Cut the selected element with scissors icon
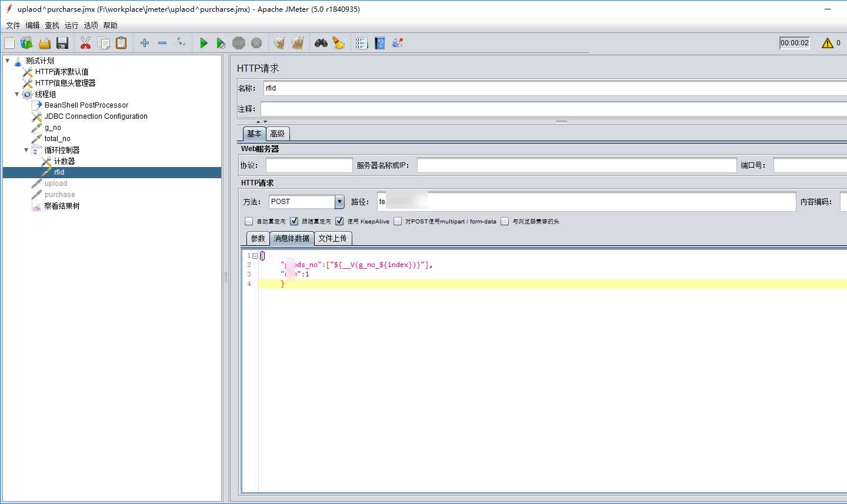Image resolution: width=847 pixels, height=504 pixels. coord(86,43)
